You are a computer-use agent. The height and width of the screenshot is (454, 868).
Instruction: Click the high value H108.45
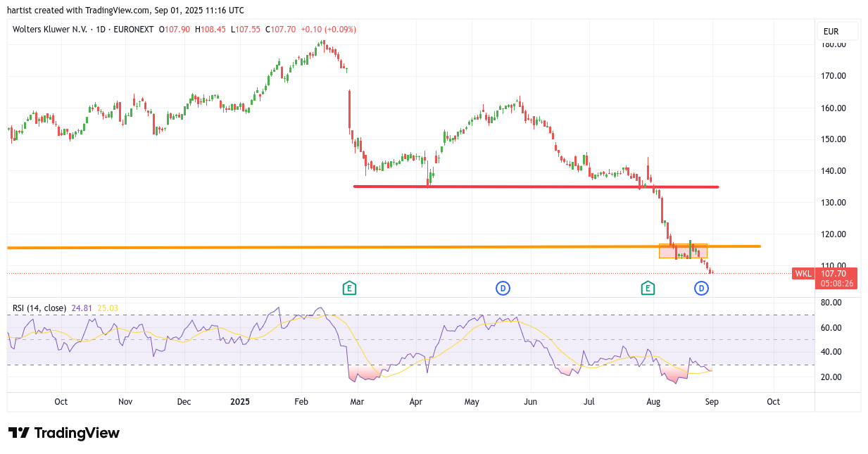(x=210, y=30)
